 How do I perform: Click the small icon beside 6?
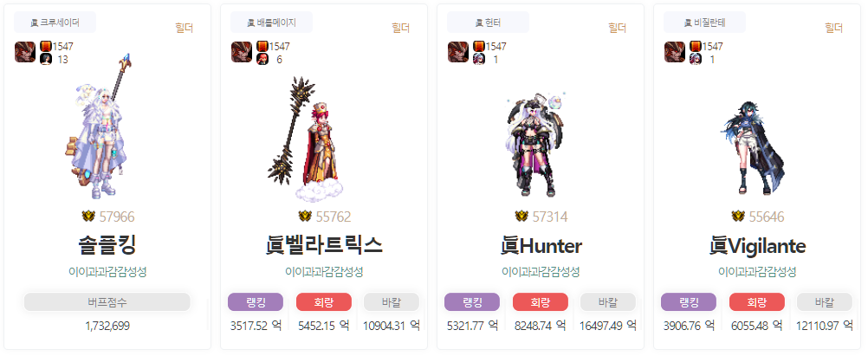262,59
